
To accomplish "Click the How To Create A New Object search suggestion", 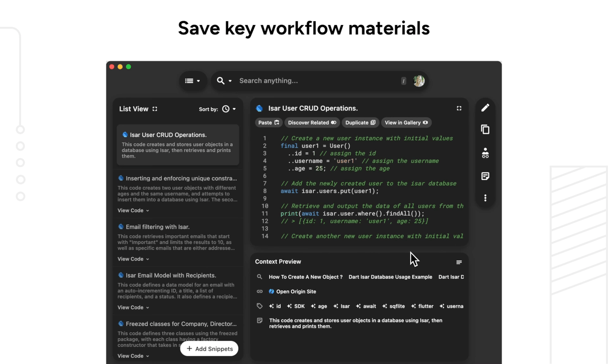I will [x=306, y=277].
